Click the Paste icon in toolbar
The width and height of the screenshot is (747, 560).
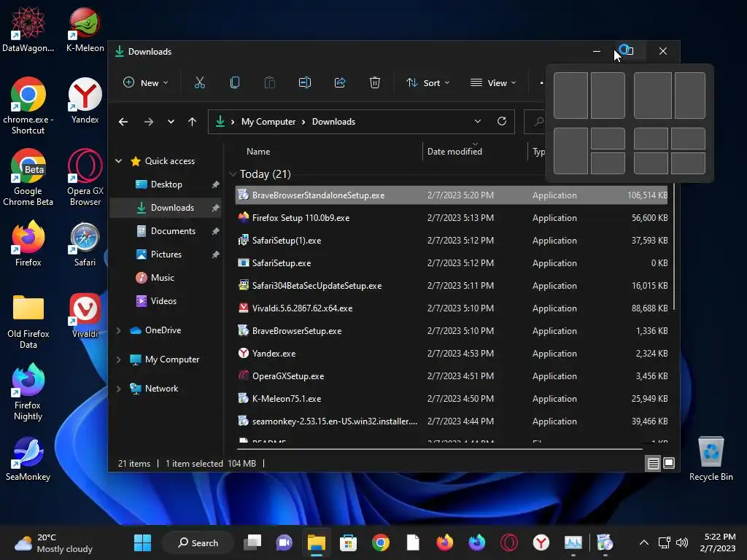click(270, 83)
